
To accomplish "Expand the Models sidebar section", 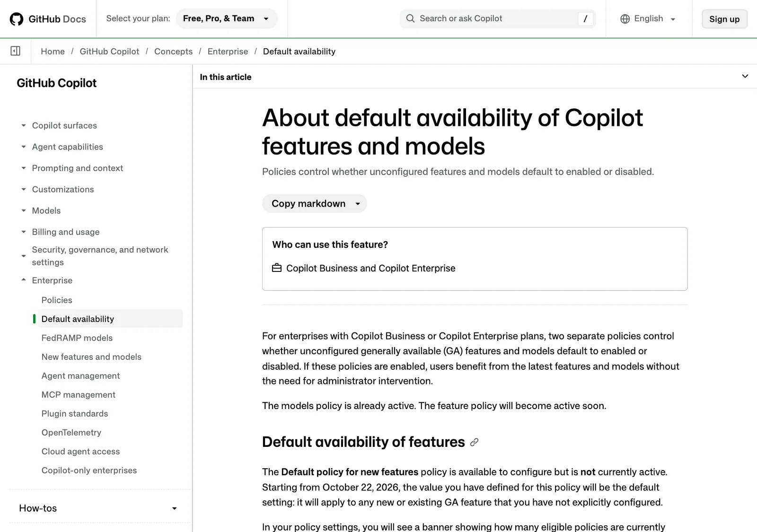I will coord(46,210).
